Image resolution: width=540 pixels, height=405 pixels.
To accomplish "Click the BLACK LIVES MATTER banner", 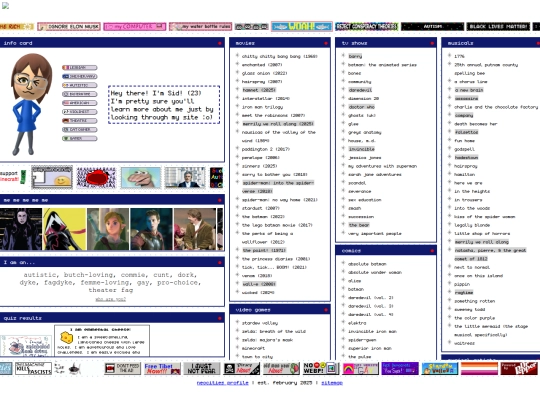I will point(498,27).
